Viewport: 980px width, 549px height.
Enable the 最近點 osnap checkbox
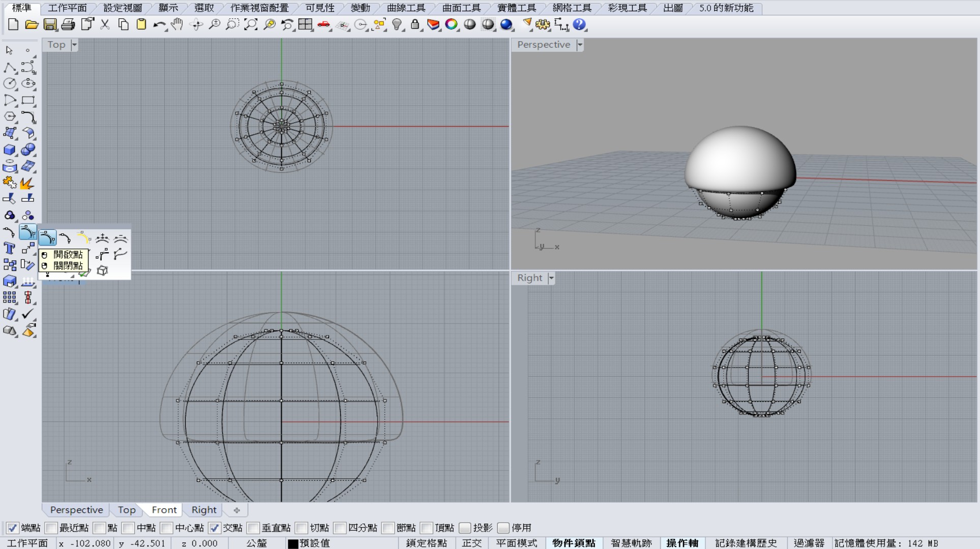[51, 528]
